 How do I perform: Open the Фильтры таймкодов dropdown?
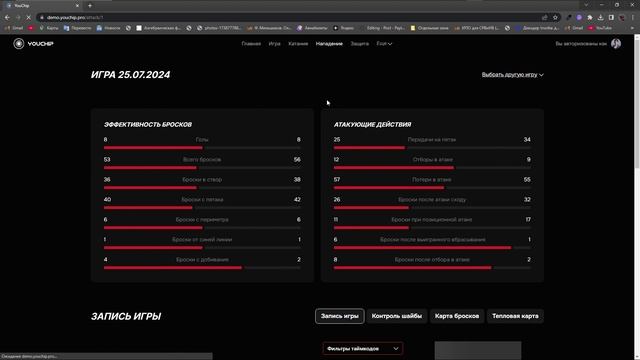point(363,349)
